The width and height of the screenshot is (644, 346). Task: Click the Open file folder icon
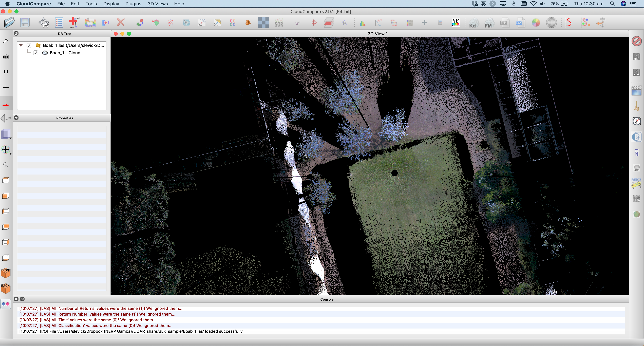pos(9,23)
